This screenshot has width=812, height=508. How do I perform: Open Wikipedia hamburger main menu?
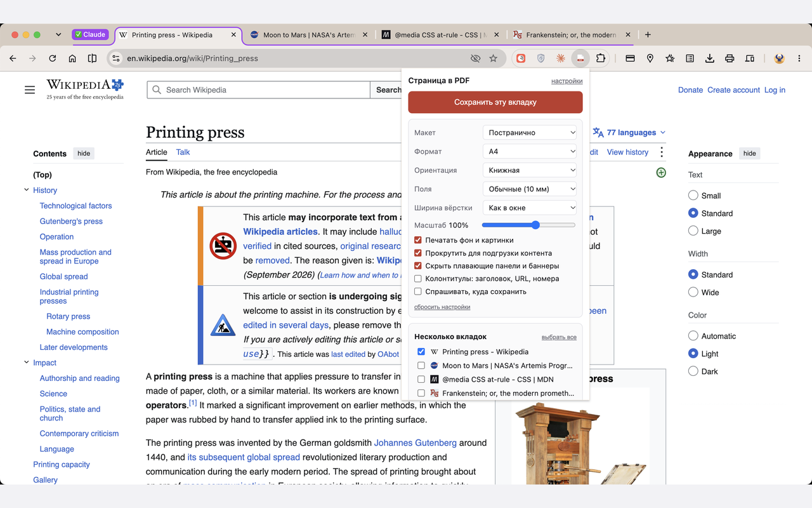(30, 90)
